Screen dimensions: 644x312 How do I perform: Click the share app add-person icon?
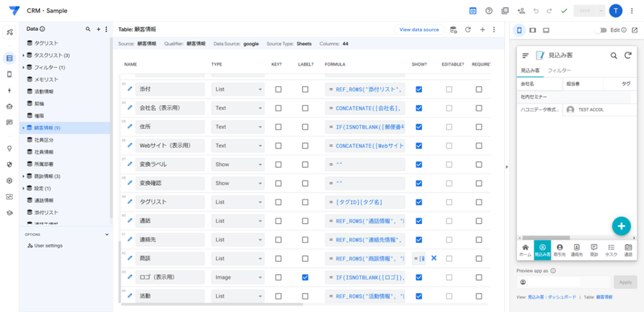pyautogui.click(x=521, y=11)
